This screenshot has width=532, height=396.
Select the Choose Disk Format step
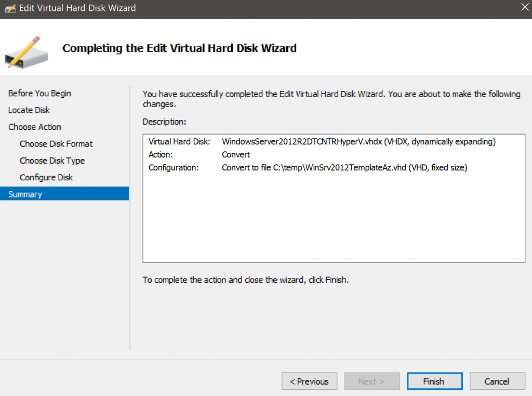56,144
